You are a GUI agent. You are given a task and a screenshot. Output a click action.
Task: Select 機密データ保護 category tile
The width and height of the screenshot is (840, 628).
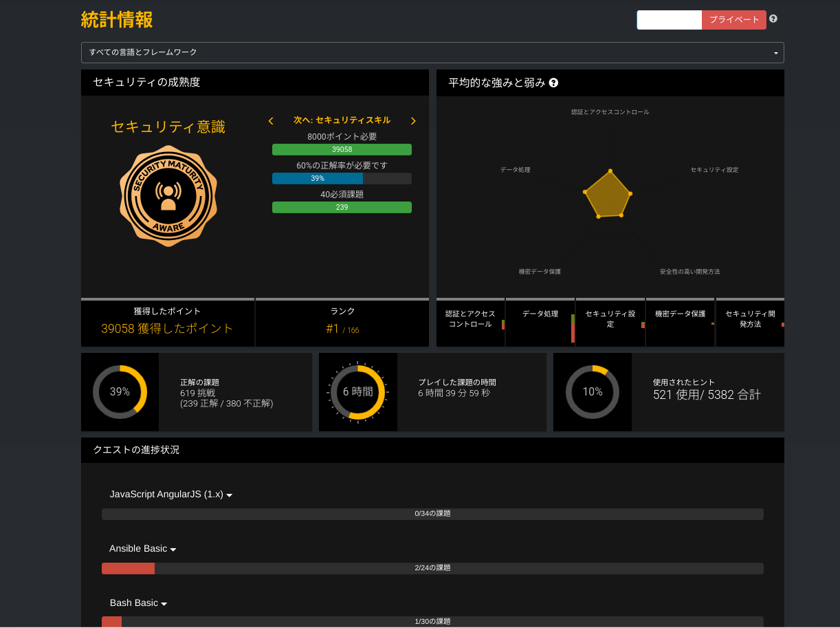681,323
